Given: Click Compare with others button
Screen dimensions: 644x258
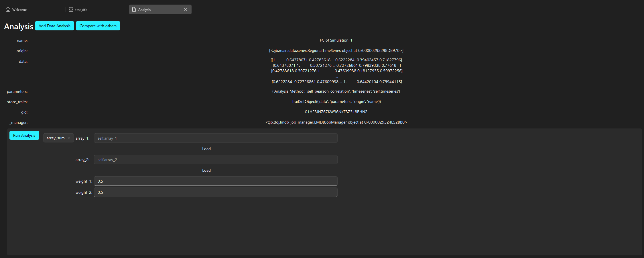Looking at the screenshot, I should [98, 26].
